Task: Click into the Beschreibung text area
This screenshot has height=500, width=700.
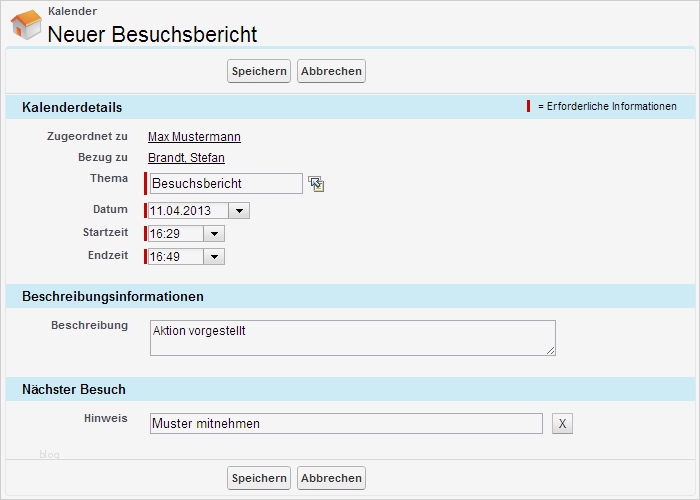Action: point(352,337)
